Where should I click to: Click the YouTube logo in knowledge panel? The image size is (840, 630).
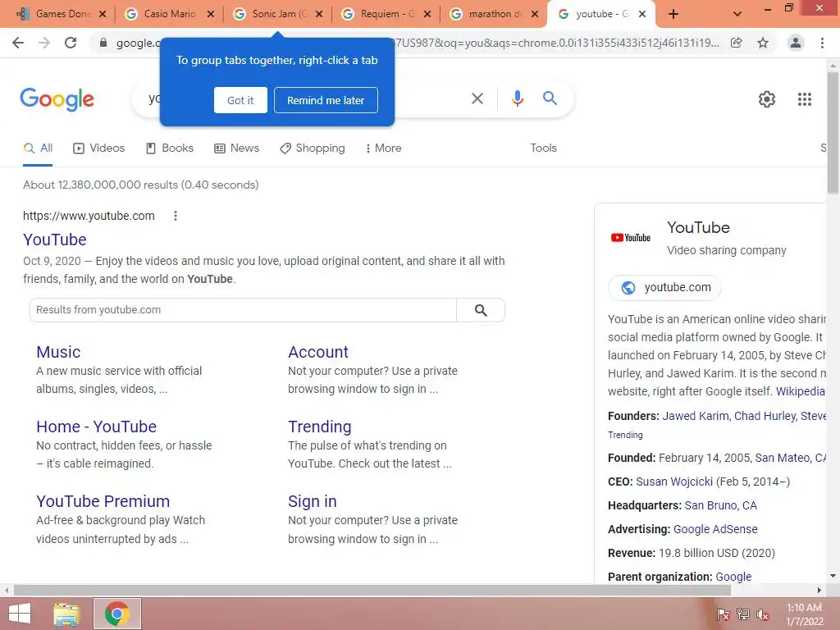click(x=631, y=238)
